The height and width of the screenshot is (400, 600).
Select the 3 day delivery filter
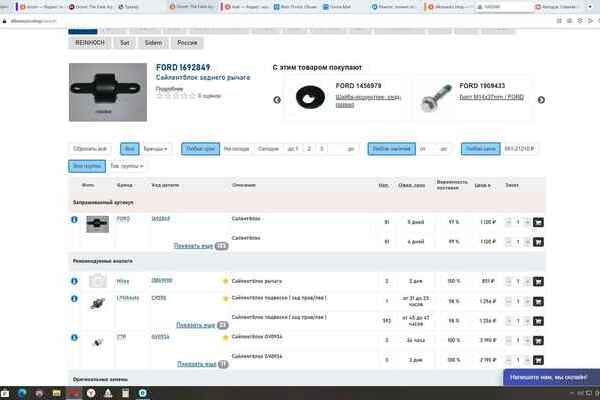(x=322, y=149)
